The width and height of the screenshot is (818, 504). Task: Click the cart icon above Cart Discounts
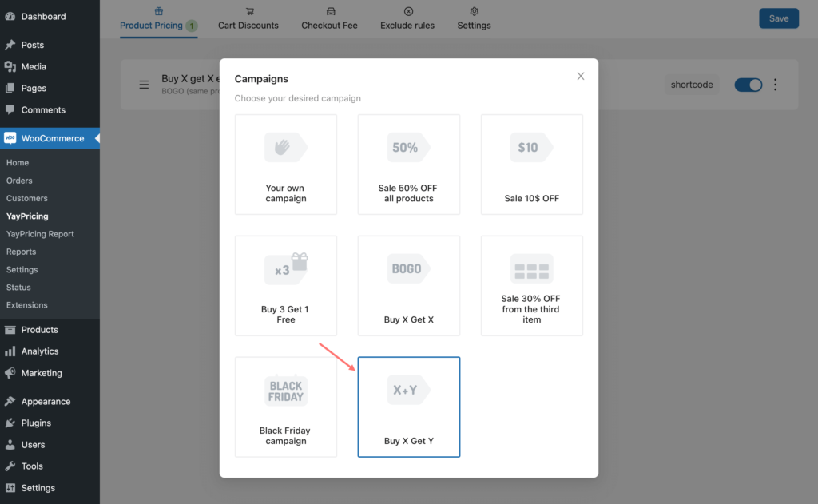tap(250, 11)
